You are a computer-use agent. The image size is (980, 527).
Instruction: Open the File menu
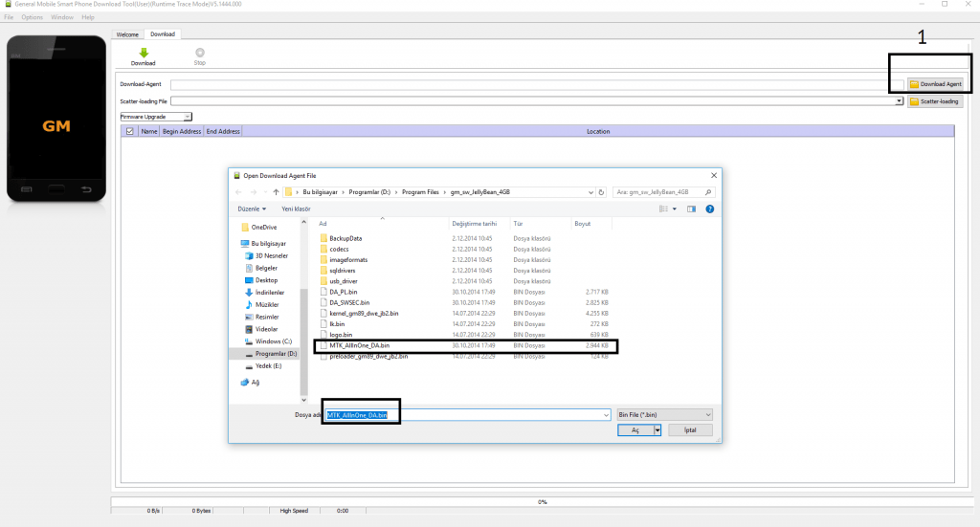click(x=9, y=17)
